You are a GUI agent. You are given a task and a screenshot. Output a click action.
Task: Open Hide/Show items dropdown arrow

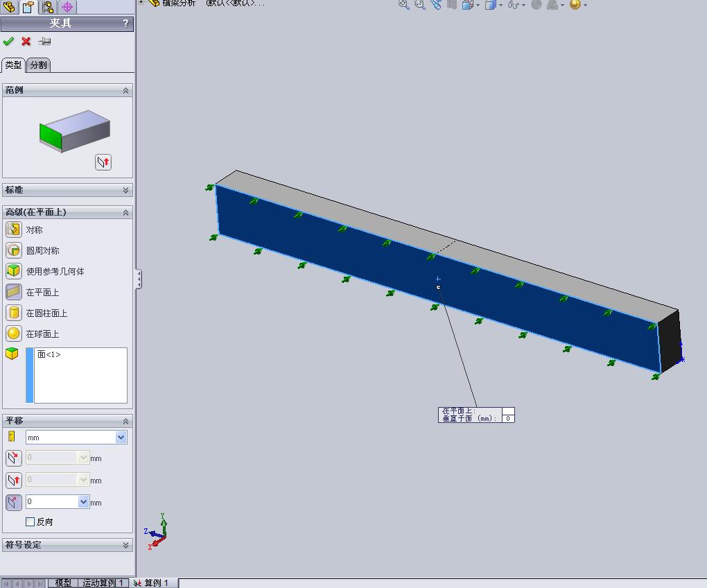point(523,6)
